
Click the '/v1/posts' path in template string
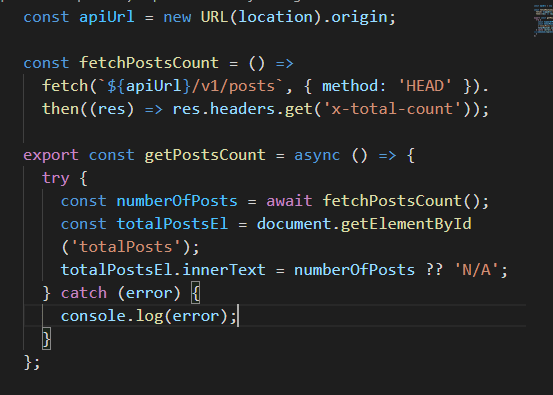pos(233,86)
